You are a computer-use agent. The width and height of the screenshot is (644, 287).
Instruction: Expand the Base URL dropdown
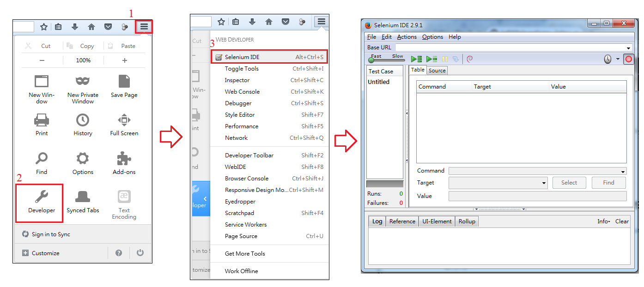(629, 48)
